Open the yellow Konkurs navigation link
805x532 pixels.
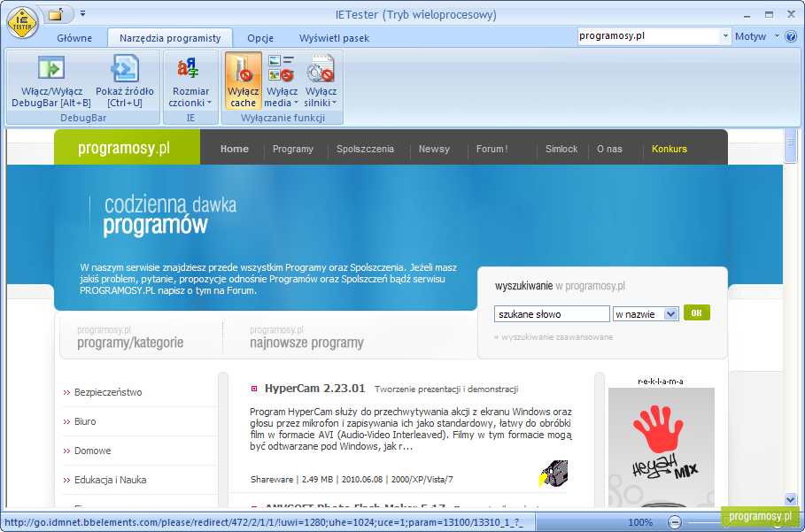pos(669,149)
